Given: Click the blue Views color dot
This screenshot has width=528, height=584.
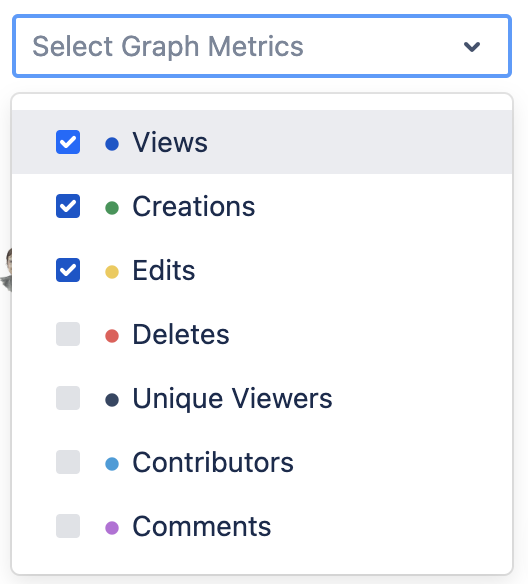Looking at the screenshot, I should tap(112, 144).
